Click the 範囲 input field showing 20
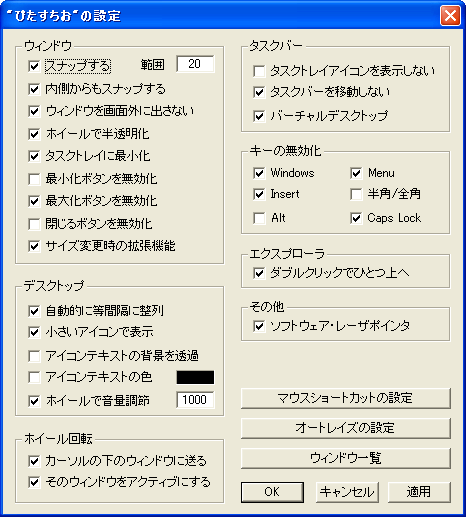Image resolution: width=466 pixels, height=517 pixels. (195, 64)
